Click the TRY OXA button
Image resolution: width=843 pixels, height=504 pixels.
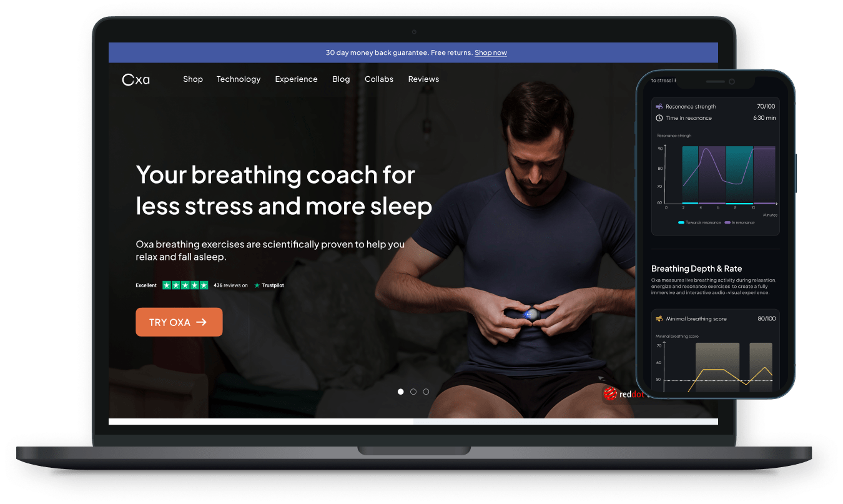[179, 322]
